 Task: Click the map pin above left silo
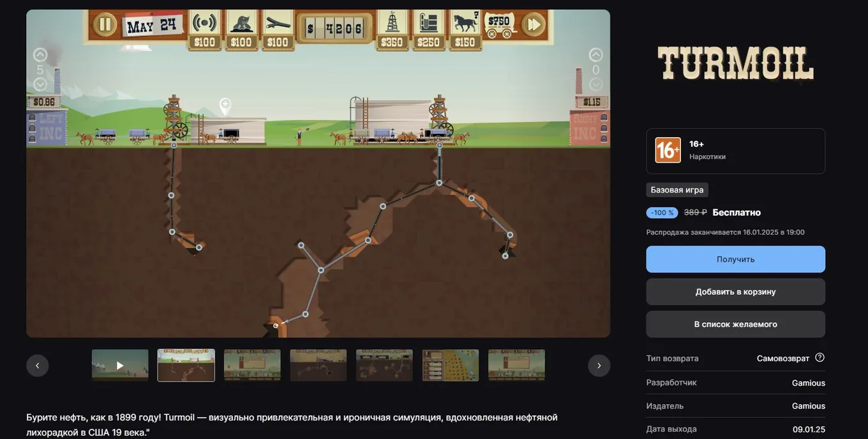(x=225, y=105)
